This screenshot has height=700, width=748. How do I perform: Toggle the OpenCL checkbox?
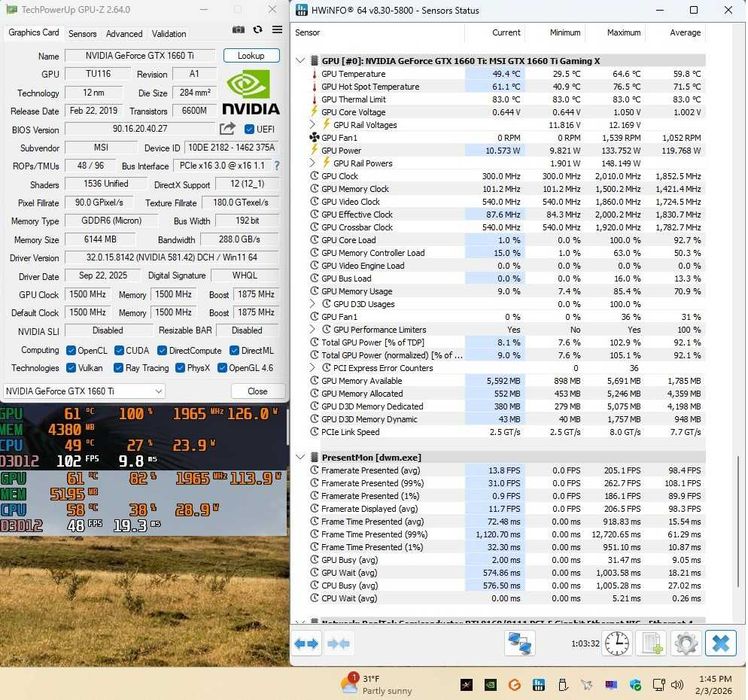[x=71, y=351]
